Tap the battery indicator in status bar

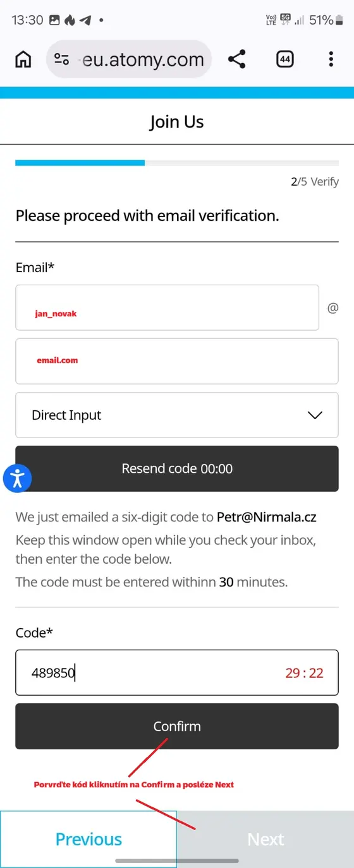tap(340, 20)
